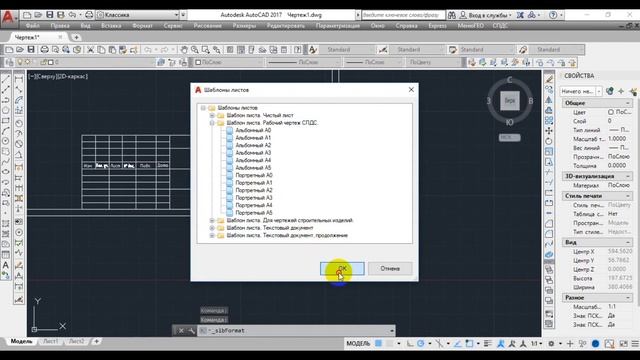Collapse the root Шаблоны листов tree node
This screenshot has height=360, width=640.
pyautogui.click(x=203, y=108)
